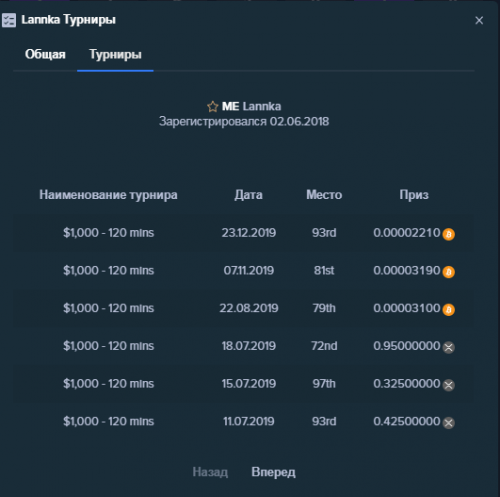
Task: Click the prize amount 0.95000000
Action: 407,346
